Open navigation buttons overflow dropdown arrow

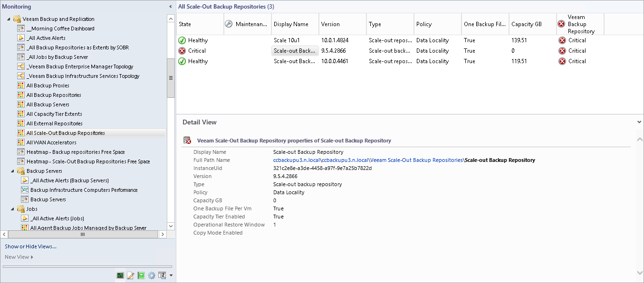[171, 275]
